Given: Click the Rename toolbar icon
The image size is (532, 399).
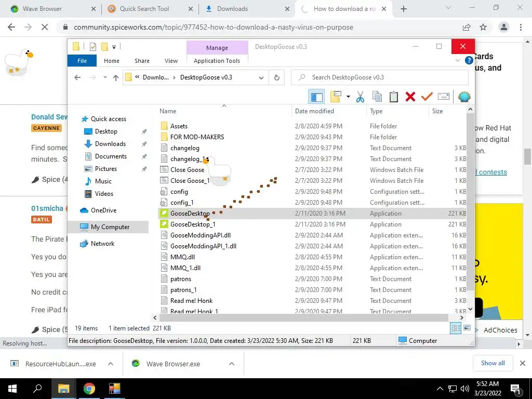Looking at the screenshot, I should pyautogui.click(x=444, y=97).
